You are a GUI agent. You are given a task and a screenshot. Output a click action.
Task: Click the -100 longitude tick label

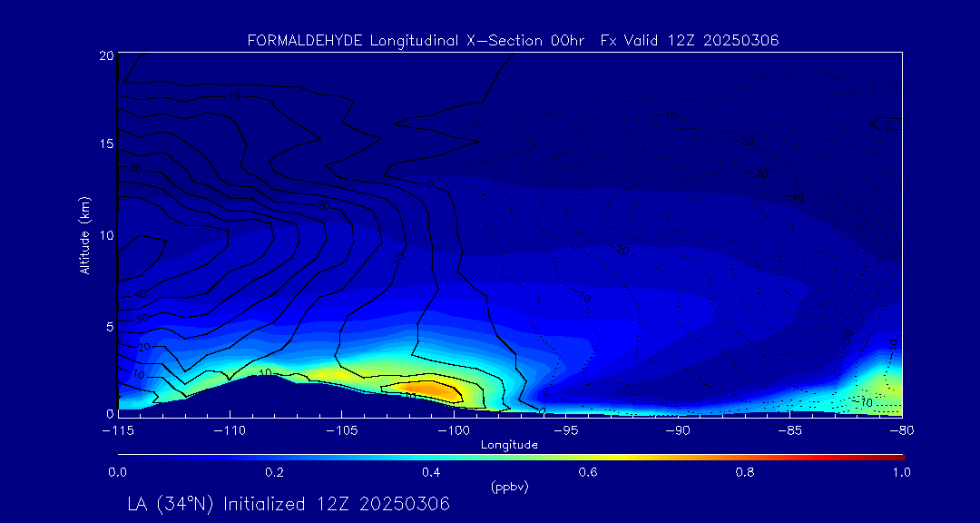point(453,431)
